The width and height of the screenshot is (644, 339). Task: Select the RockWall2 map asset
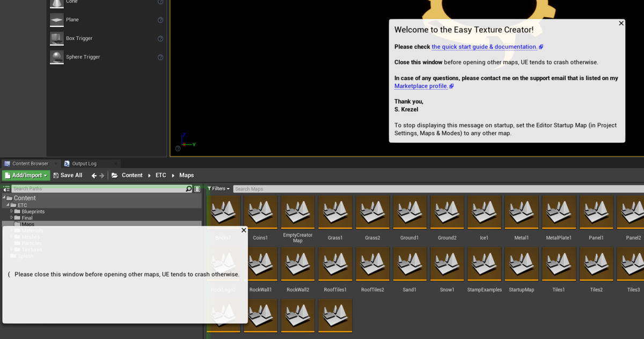click(x=298, y=270)
